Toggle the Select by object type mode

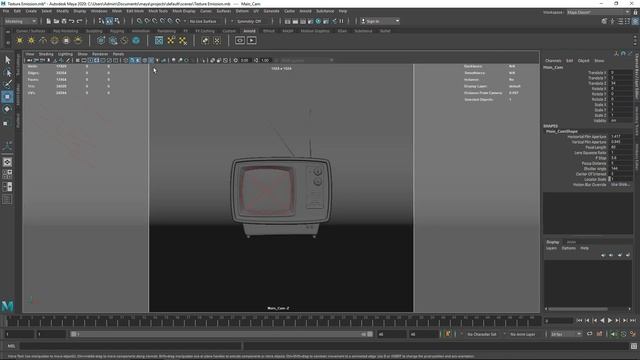[x=109, y=21]
